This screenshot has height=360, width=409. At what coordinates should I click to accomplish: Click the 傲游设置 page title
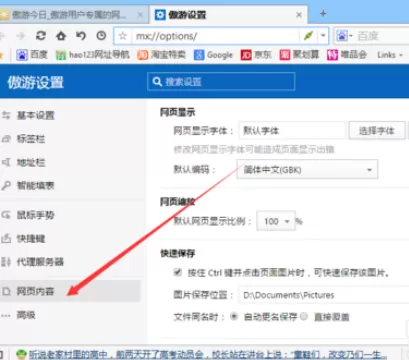tap(35, 82)
